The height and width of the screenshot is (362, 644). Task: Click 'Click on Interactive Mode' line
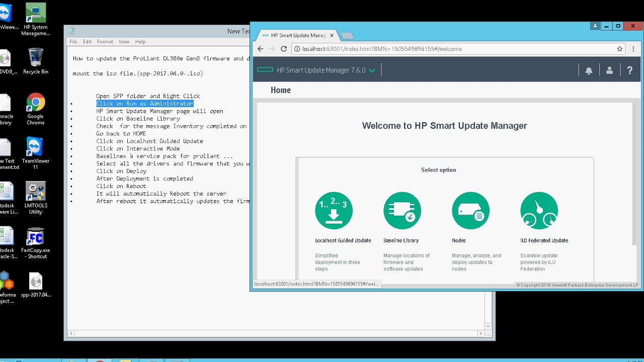pyautogui.click(x=138, y=149)
